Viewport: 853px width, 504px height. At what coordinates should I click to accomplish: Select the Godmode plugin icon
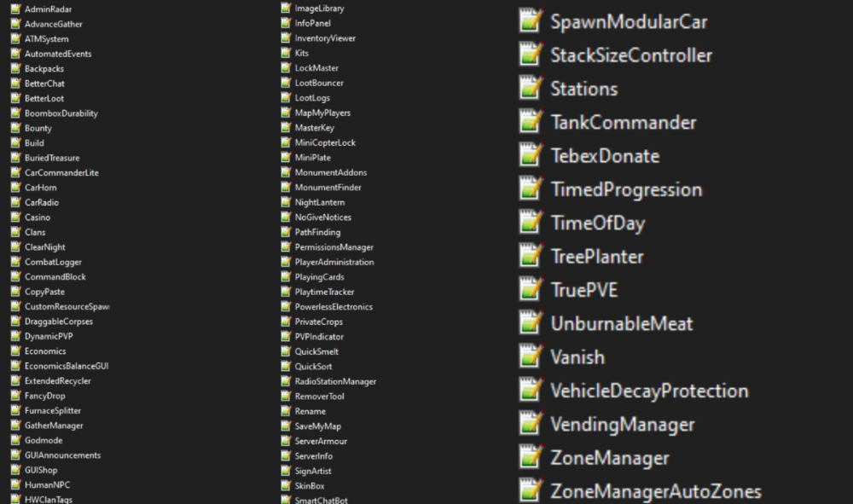pos(16,440)
